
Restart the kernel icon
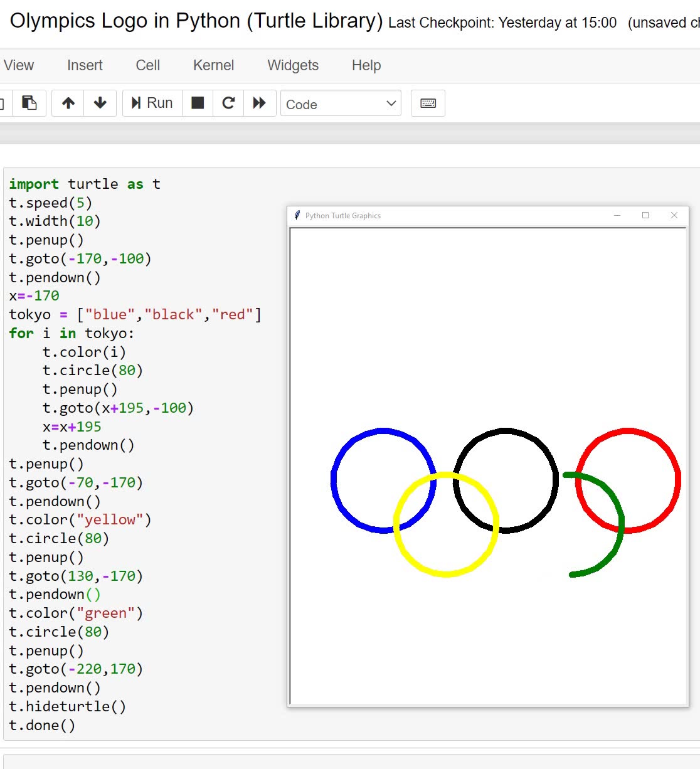(x=228, y=103)
